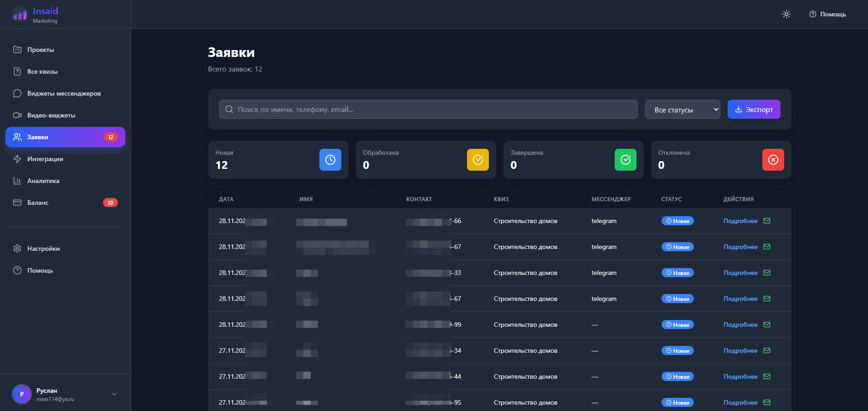The height and width of the screenshot is (411, 868).
Task: Click the red 30 badge next to Баланс
Action: (x=110, y=203)
